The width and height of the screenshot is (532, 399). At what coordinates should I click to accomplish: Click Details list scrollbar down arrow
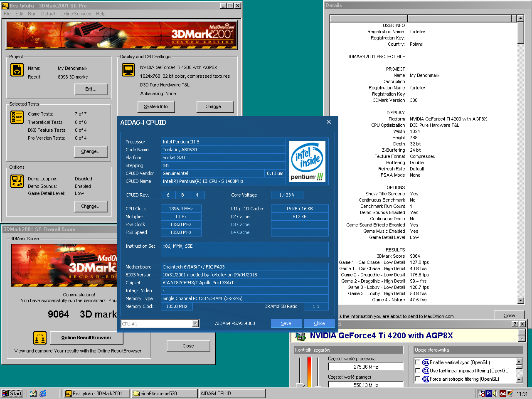point(521,300)
